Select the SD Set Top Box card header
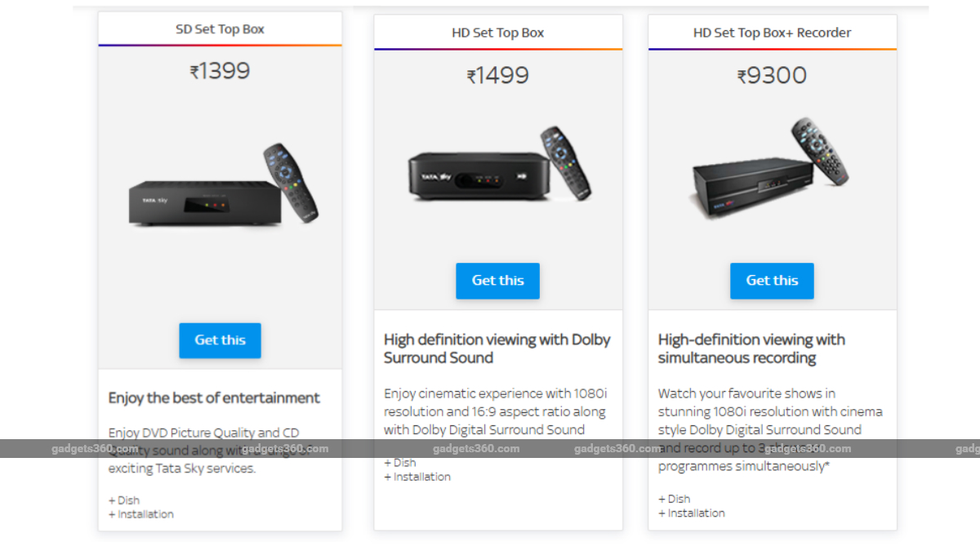Viewport: 980px width, 551px height. [220, 29]
